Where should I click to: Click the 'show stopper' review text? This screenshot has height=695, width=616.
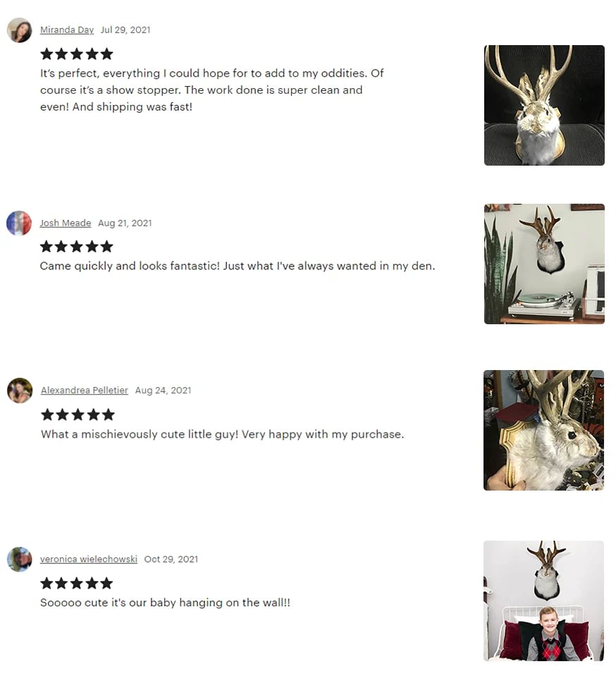212,90
